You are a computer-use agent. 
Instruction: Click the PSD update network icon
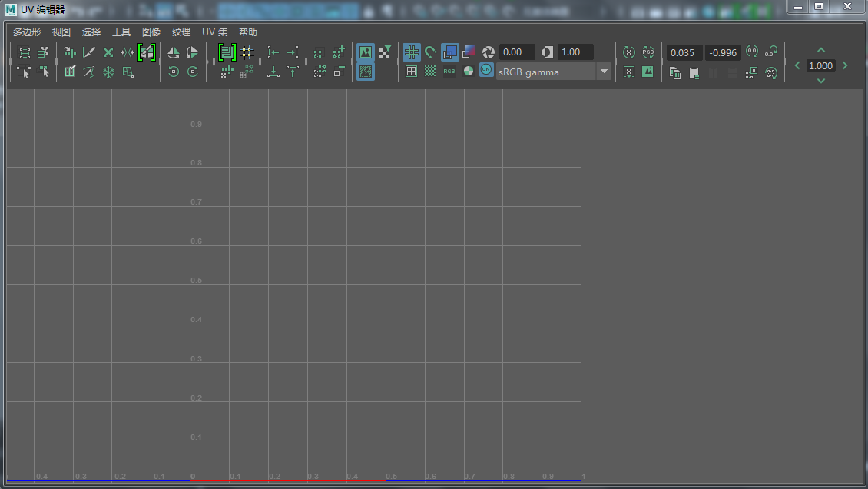(x=648, y=52)
